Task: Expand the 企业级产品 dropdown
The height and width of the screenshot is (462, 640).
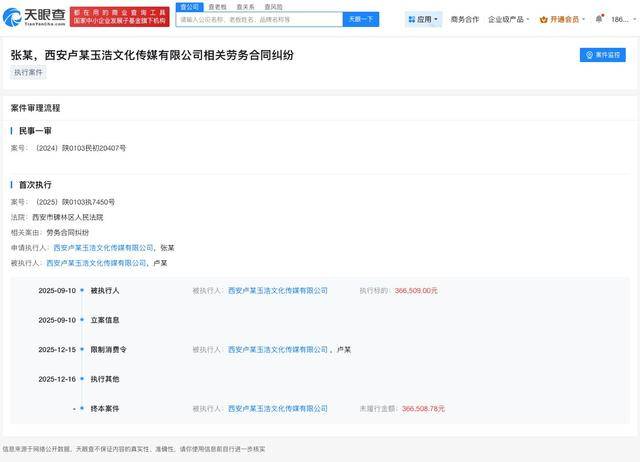Action: tap(509, 19)
